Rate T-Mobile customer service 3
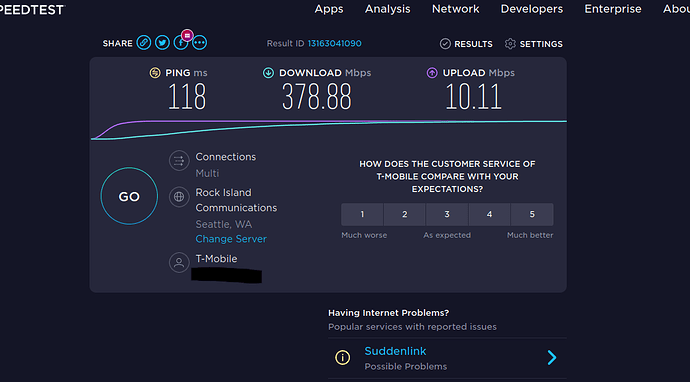 [x=447, y=214]
